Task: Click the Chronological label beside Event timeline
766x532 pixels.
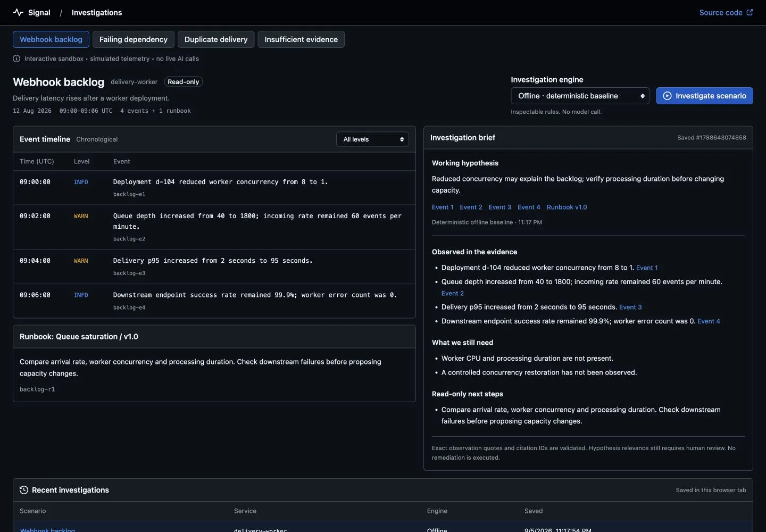Action: 97,139
